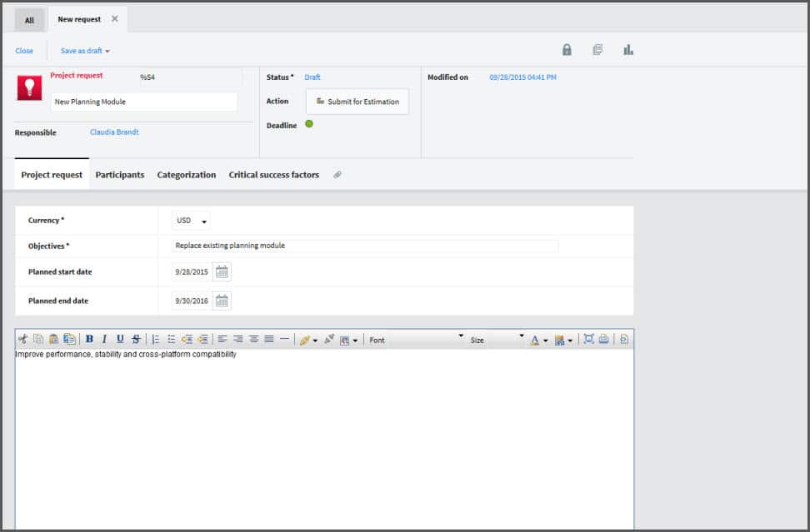Screen dimensions: 810x532
Task: Open attachments via the paperclip tab icon
Action: 337,175
